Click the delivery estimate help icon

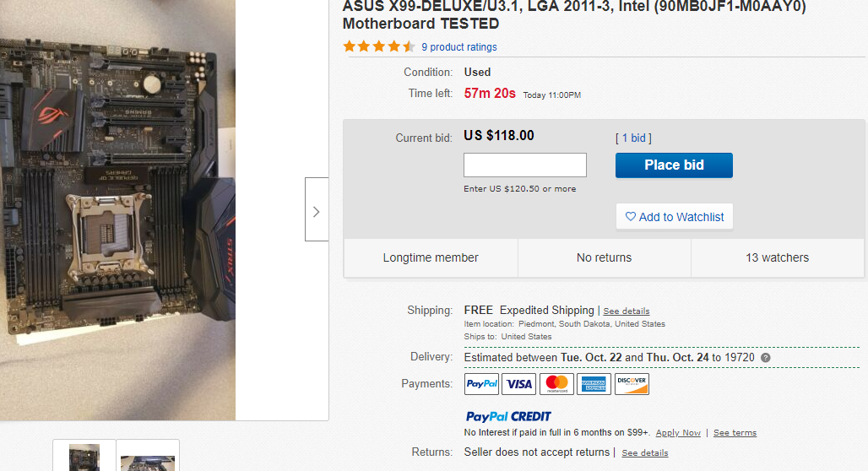766,358
